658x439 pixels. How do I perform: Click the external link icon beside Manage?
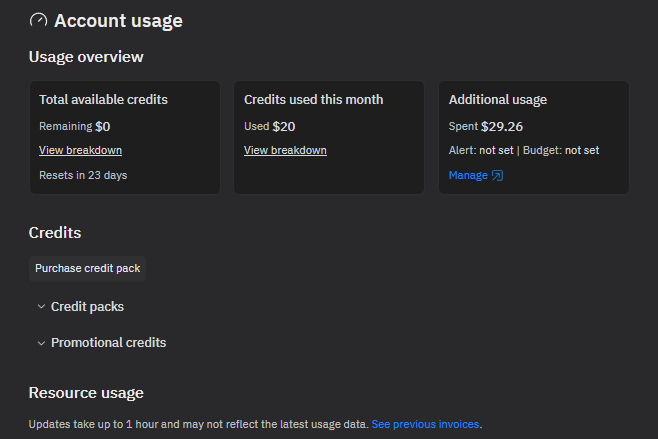pyautogui.click(x=497, y=176)
